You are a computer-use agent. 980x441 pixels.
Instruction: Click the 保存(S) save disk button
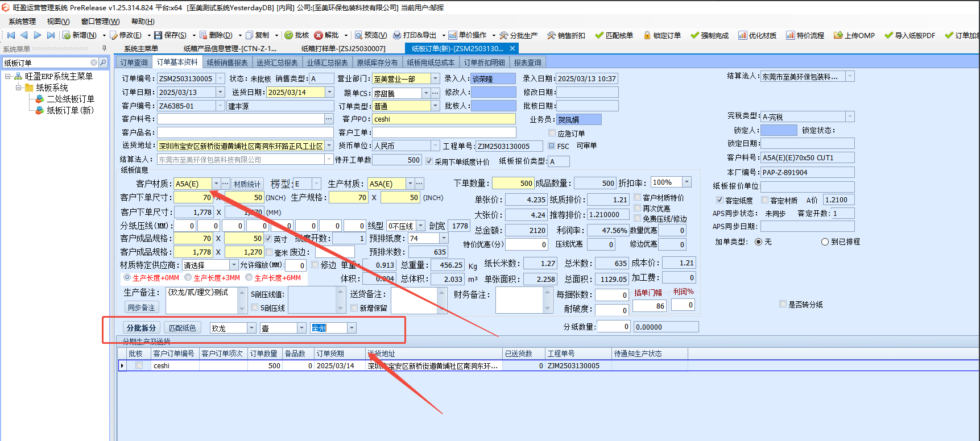(x=170, y=35)
